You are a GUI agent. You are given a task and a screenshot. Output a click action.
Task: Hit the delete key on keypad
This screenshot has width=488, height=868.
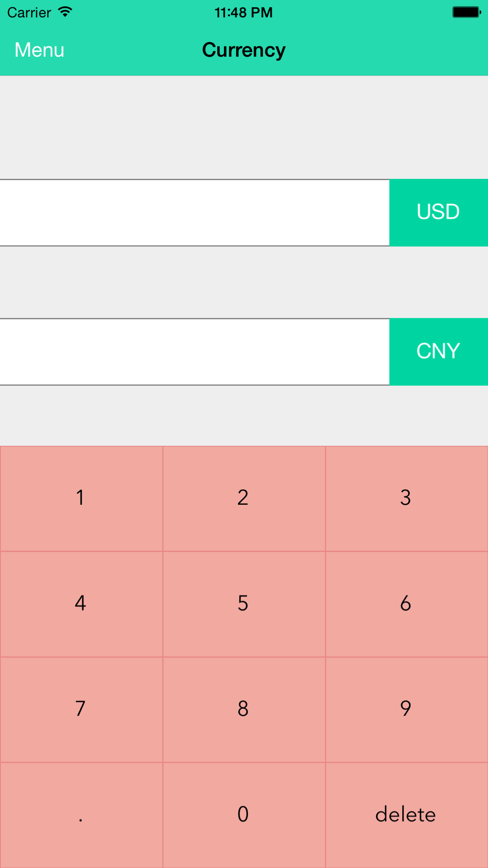point(406,815)
